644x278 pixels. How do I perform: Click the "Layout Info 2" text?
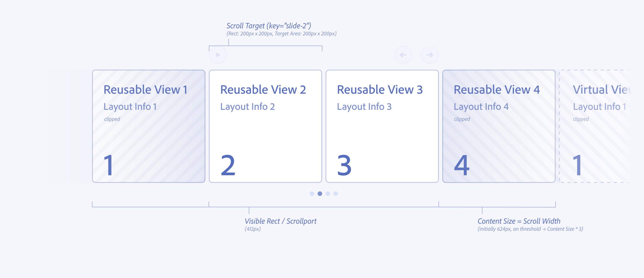pos(247,107)
